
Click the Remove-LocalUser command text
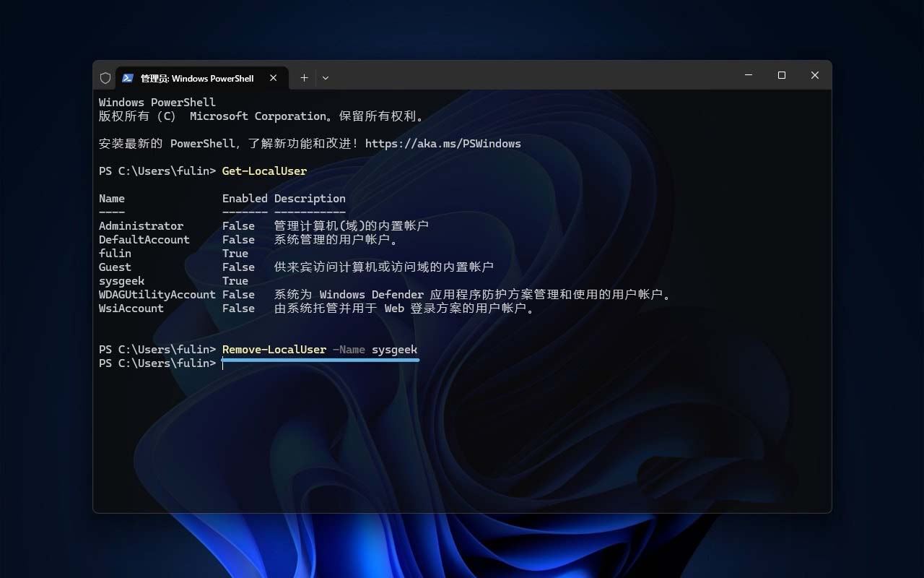pyautogui.click(x=274, y=350)
